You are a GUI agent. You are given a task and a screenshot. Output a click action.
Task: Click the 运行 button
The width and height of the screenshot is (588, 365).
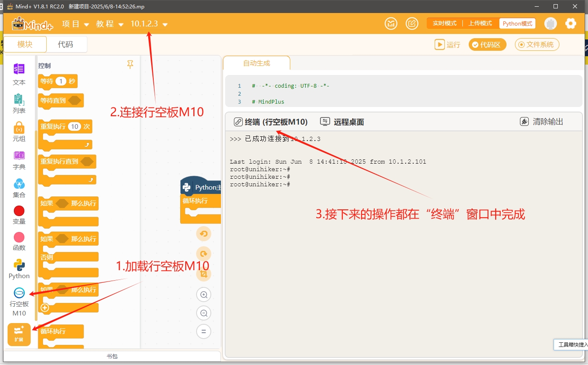pyautogui.click(x=448, y=44)
